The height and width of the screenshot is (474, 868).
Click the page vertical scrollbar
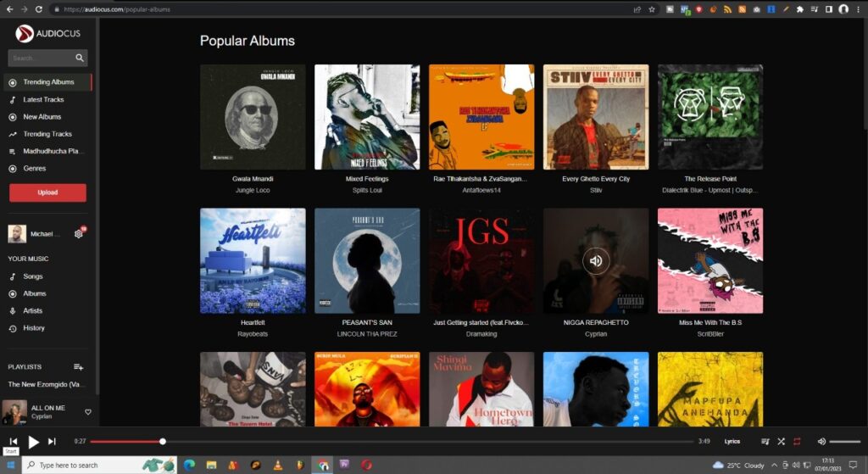point(864,75)
